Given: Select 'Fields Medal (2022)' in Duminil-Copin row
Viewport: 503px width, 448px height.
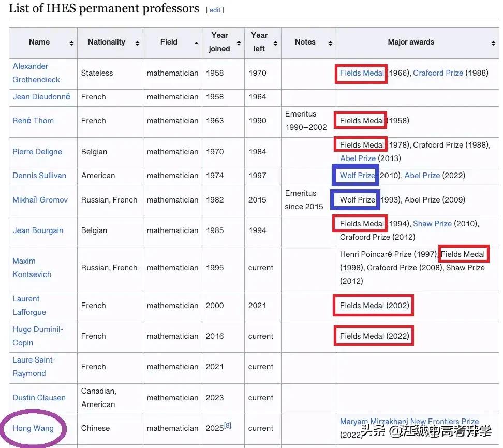Looking at the screenshot, I should 374,336.
